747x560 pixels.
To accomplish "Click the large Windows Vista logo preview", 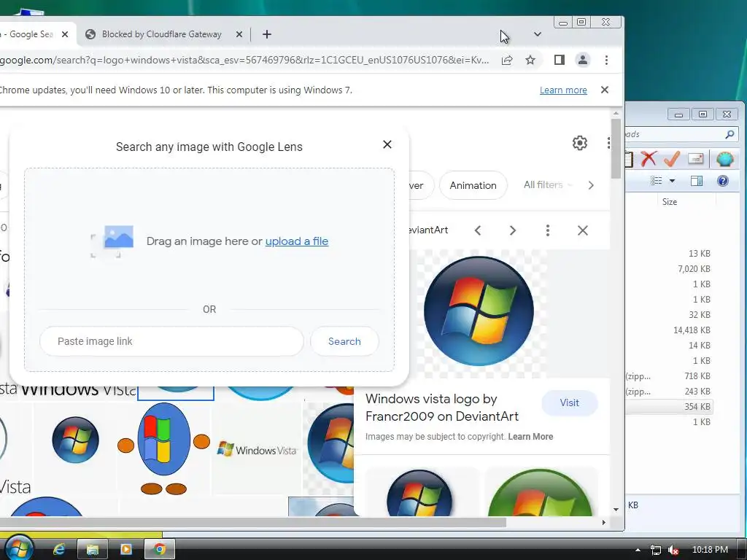I will tap(479, 311).
